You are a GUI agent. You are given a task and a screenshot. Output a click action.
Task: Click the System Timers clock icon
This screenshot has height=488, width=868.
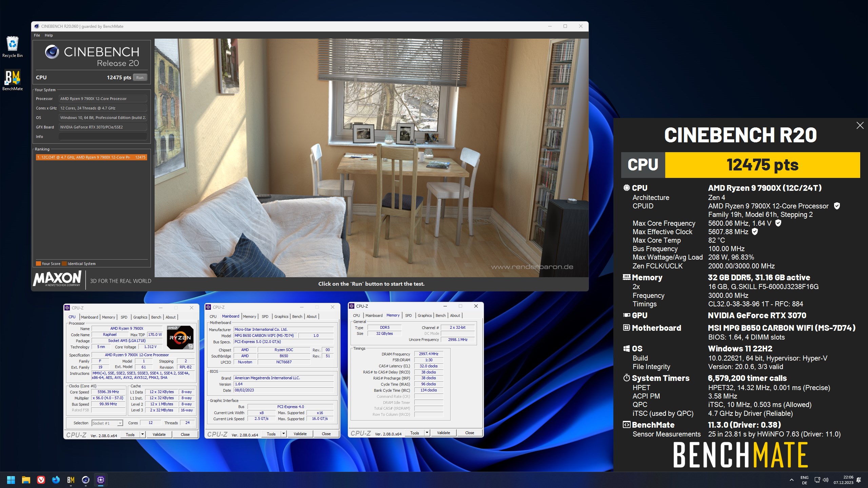626,378
